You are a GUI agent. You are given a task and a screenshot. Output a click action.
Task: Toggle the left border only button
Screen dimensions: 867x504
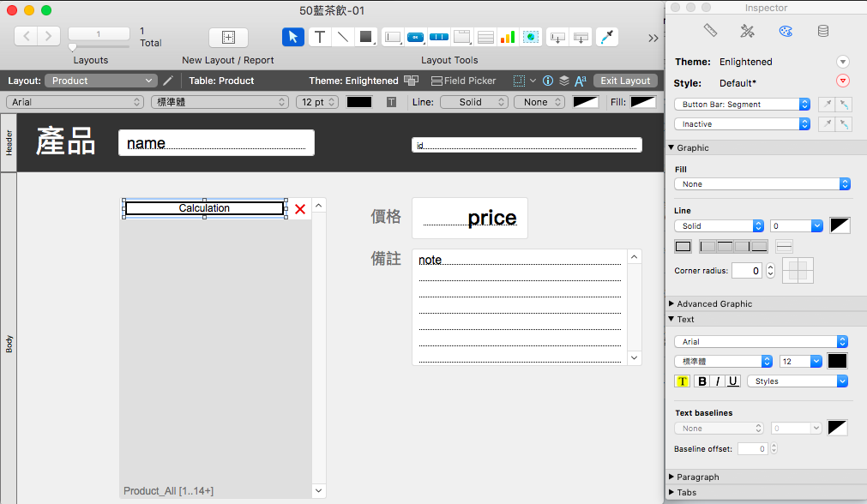pyautogui.click(x=707, y=247)
